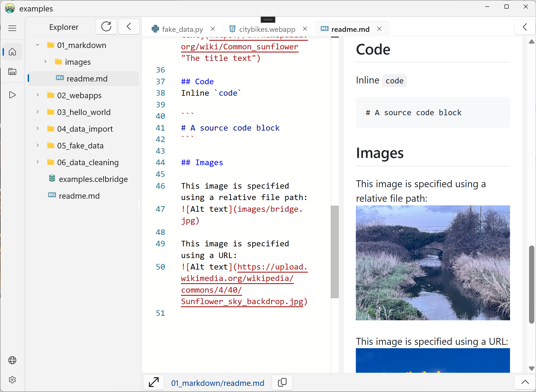Click the sunflower sky image in preview
This screenshot has width=536, height=392.
[x=433, y=360]
